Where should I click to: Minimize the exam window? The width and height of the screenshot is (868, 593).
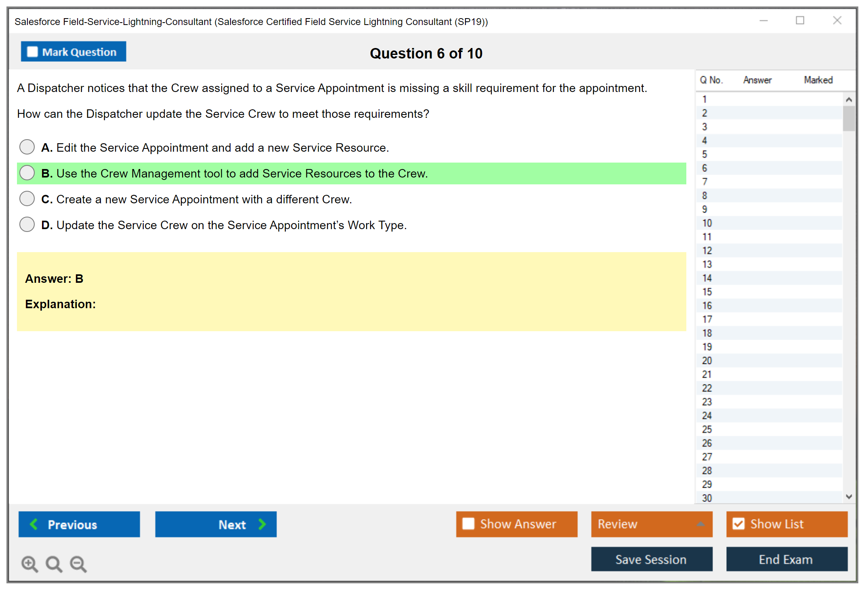763,21
